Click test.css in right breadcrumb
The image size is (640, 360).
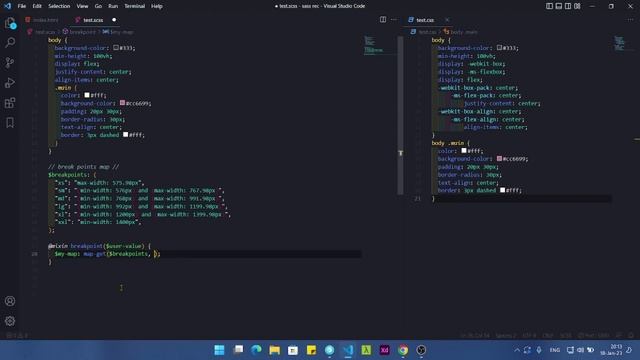(x=427, y=31)
